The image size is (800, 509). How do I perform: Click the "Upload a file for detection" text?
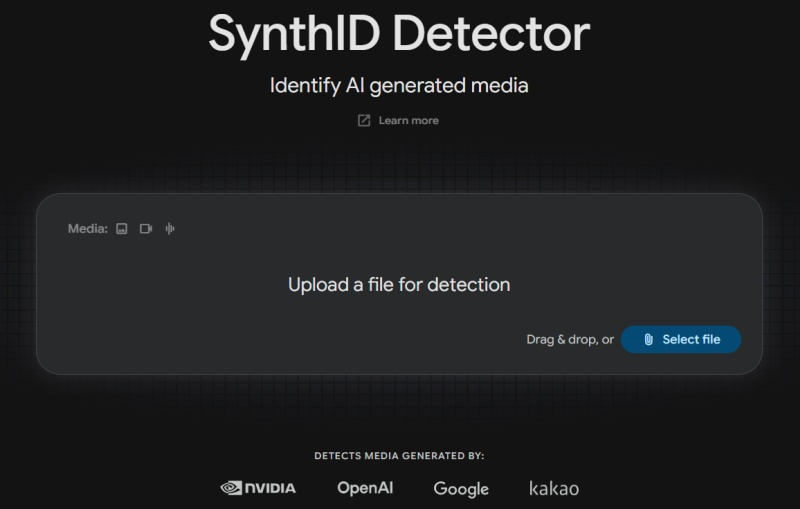pyautogui.click(x=399, y=285)
